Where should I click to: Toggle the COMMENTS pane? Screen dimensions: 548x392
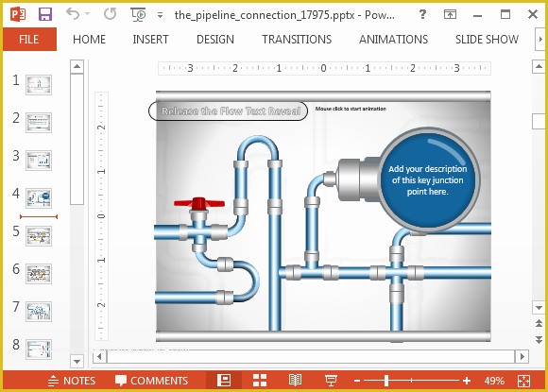(x=151, y=381)
